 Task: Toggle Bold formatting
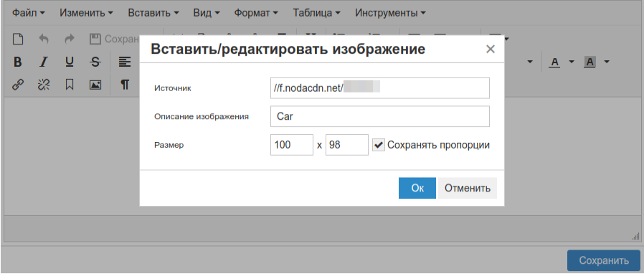click(17, 62)
